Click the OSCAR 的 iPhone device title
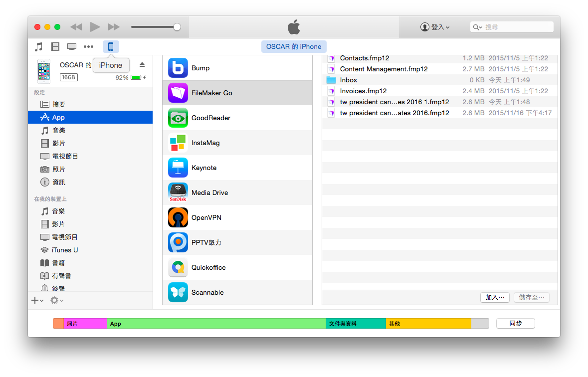Viewport: 588px width, 377px height. click(294, 46)
